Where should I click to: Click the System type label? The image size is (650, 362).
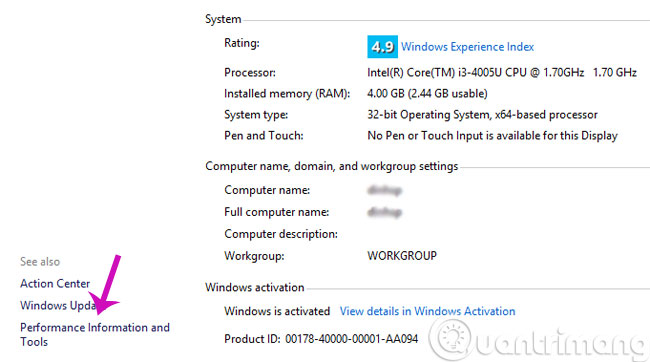(256, 114)
